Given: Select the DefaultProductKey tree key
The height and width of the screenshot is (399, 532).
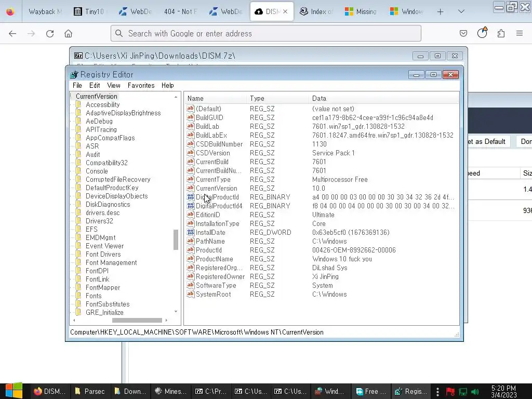Looking at the screenshot, I should [112, 188].
